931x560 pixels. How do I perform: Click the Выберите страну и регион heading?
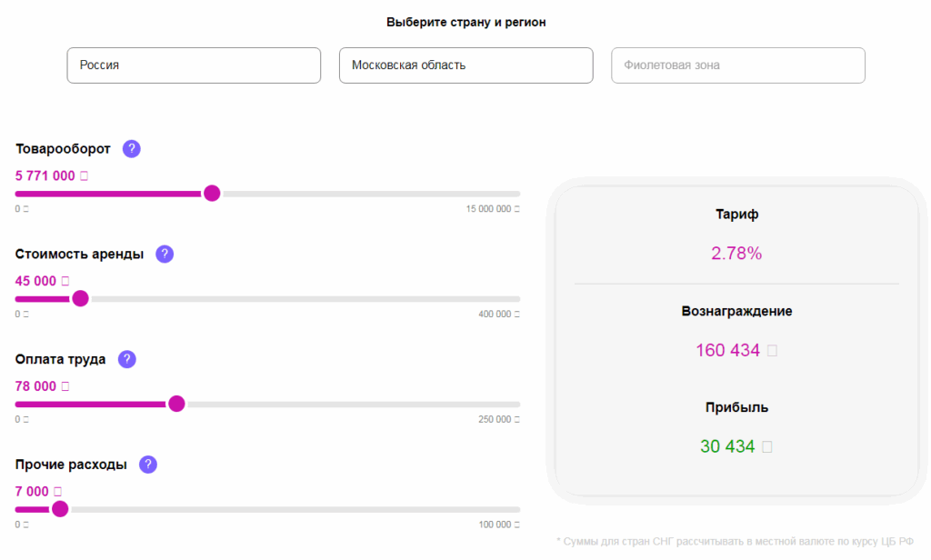click(x=465, y=22)
